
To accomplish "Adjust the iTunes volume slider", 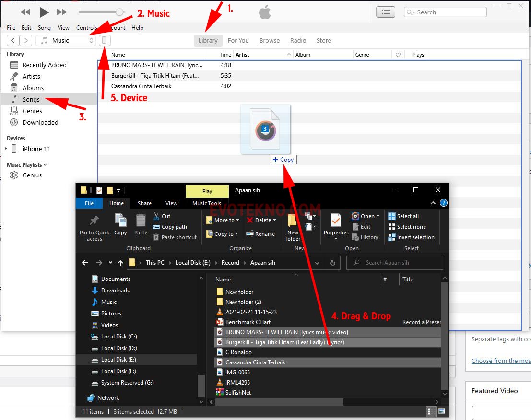I will click(x=119, y=12).
